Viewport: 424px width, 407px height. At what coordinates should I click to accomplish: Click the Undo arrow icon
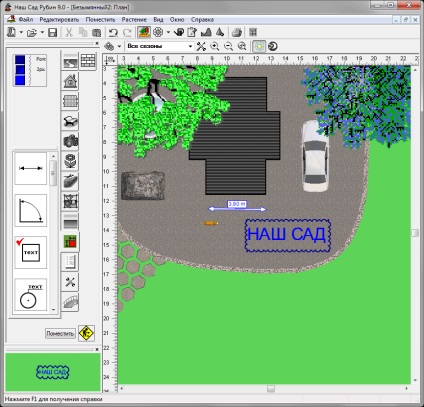coord(113,33)
